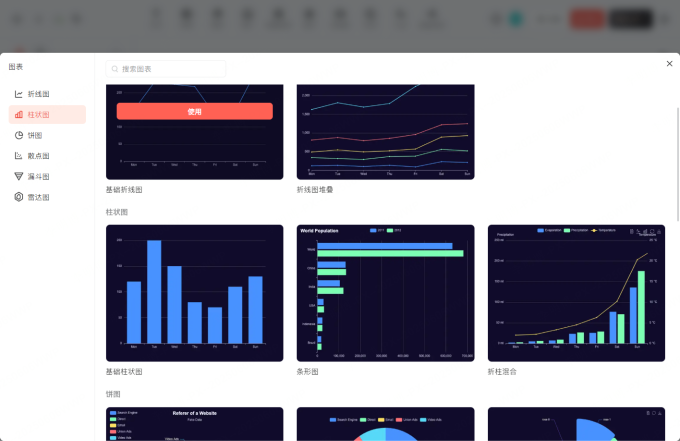Select the World Population 条形图 thumbnail
Screen dimensions: 680x441
click(x=386, y=293)
